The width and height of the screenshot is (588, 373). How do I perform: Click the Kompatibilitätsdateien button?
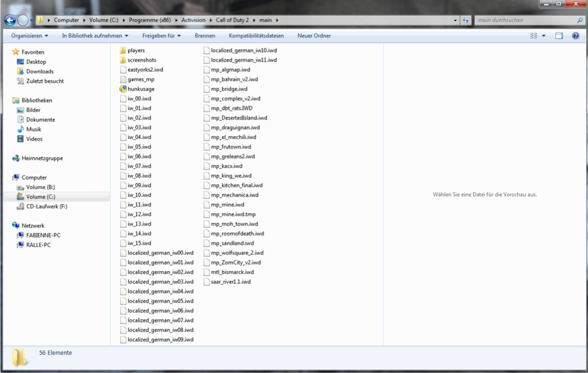click(x=256, y=36)
